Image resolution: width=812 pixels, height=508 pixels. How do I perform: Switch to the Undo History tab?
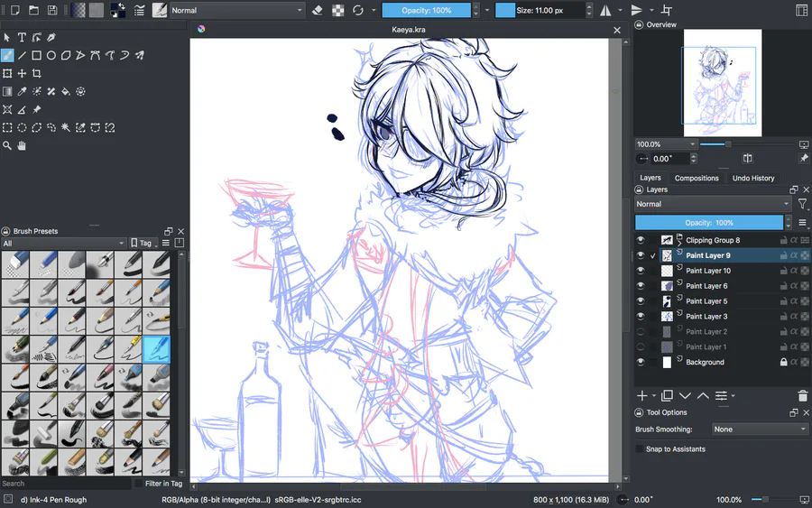753,178
